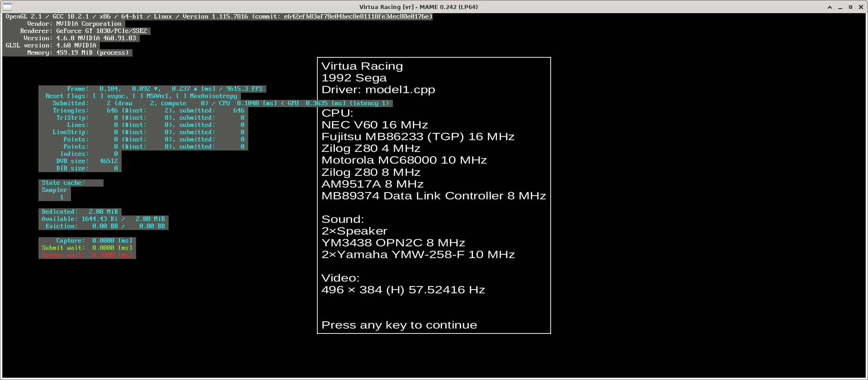This screenshot has height=380, width=868.
Task: Select '496 × 384 (H) 57.52416 Hz' line
Action: point(403,290)
